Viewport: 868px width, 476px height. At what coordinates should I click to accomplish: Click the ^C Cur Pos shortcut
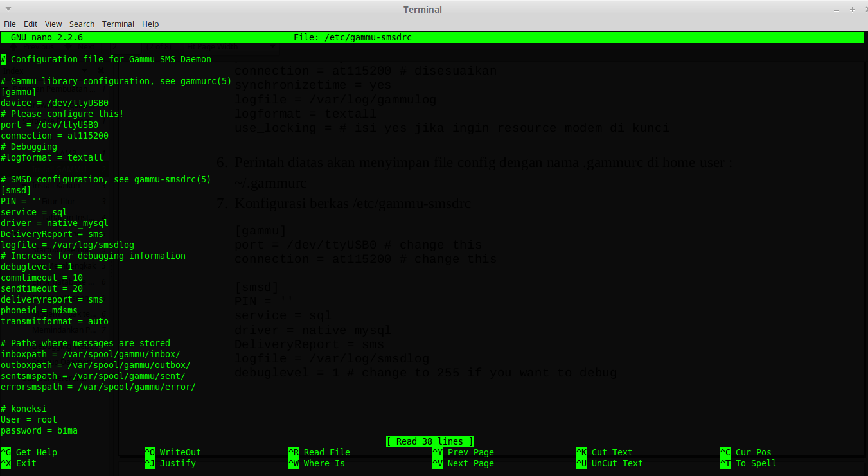(746, 452)
